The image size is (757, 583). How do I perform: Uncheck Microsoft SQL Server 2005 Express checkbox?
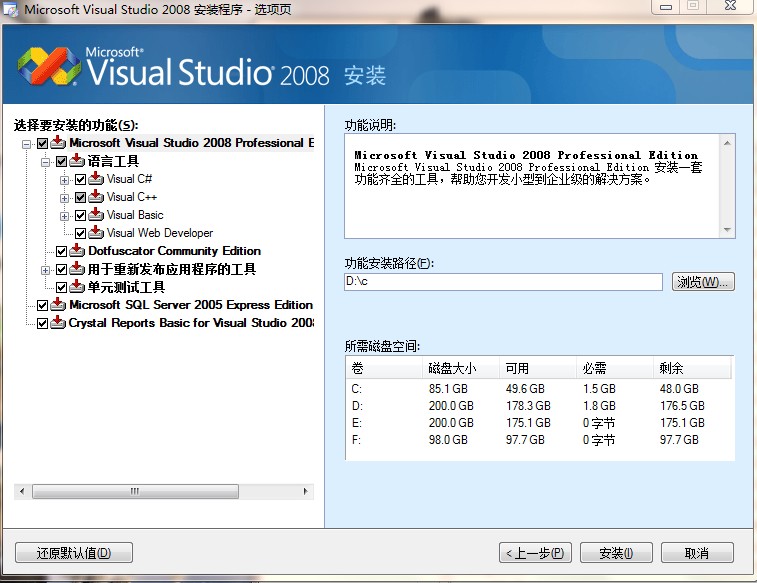(x=42, y=305)
